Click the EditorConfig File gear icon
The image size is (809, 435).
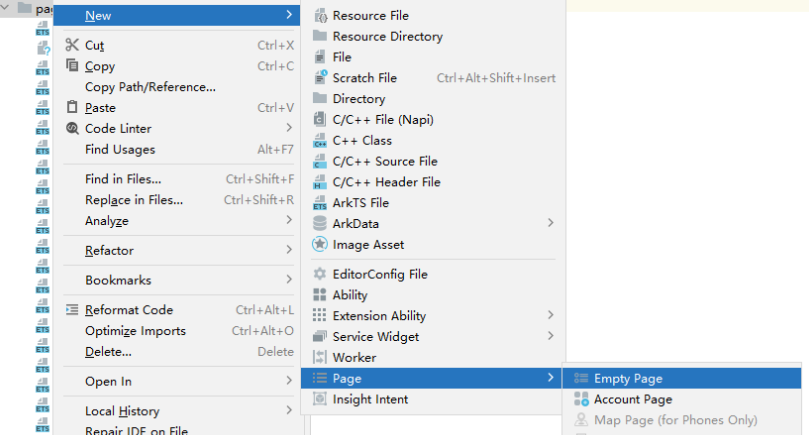[320, 274]
